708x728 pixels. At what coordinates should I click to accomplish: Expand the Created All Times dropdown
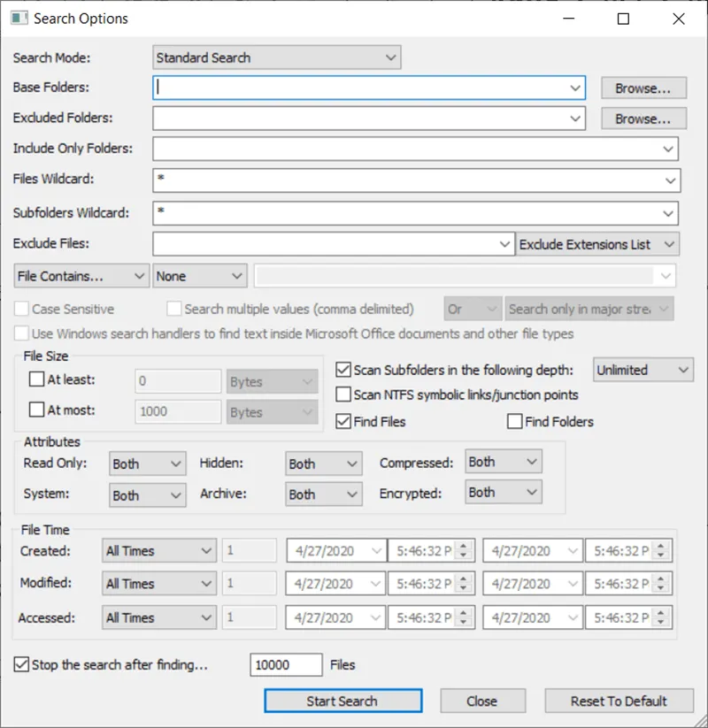159,551
